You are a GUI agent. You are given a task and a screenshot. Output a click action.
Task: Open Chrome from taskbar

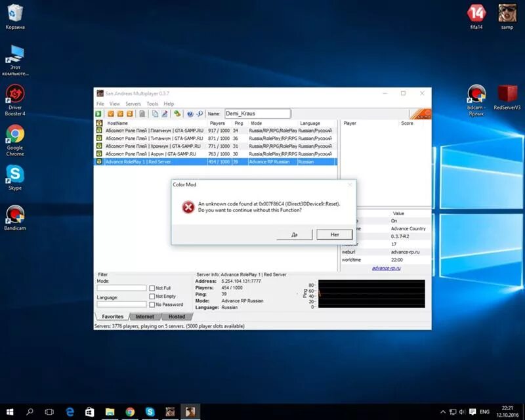pos(130,411)
